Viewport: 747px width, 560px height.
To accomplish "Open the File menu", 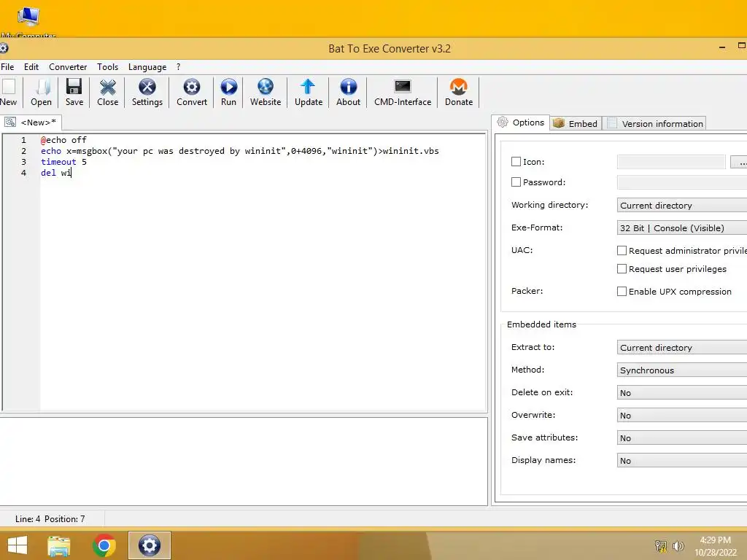I will pos(7,67).
